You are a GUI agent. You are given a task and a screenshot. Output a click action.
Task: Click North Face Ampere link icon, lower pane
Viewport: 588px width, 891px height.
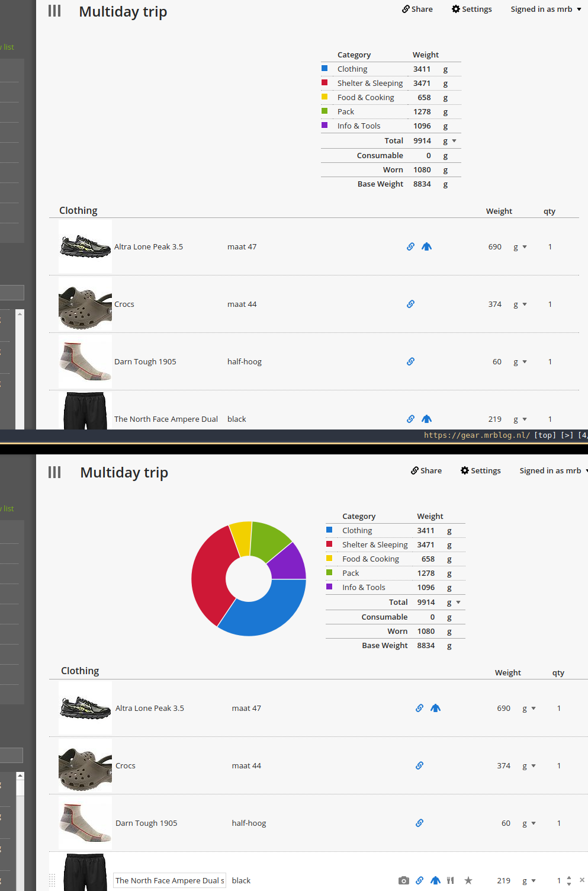pos(419,880)
